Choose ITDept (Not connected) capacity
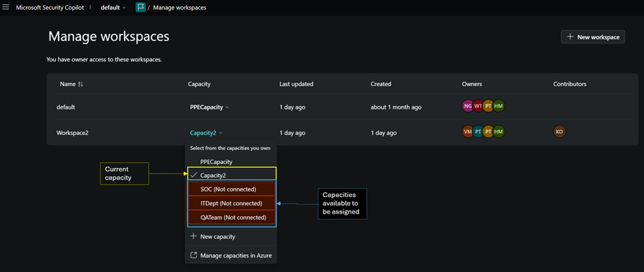 point(232,203)
